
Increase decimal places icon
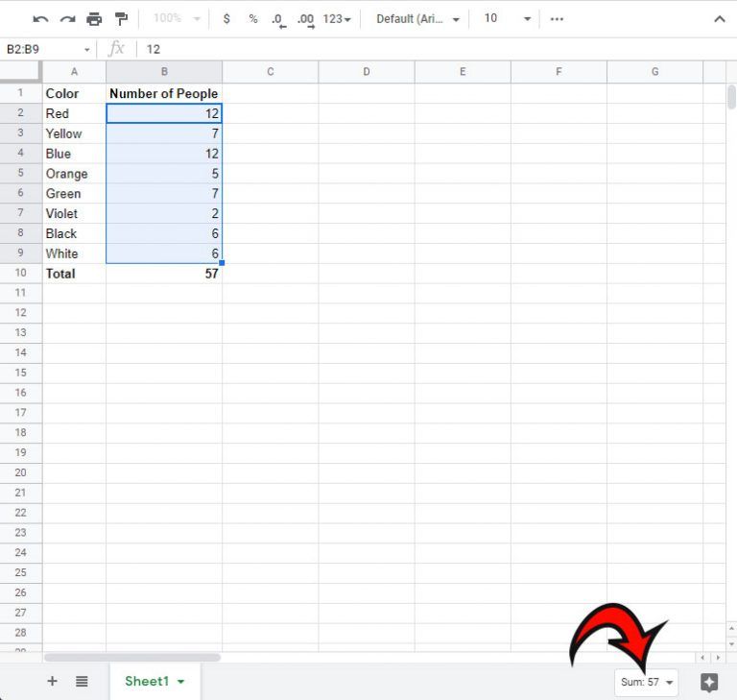coord(306,20)
